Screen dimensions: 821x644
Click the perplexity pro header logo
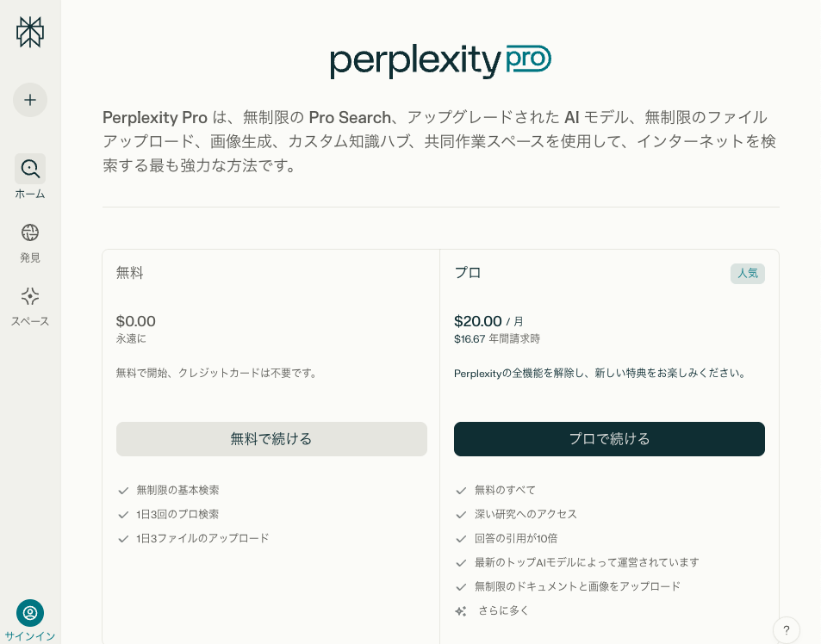[x=440, y=62]
